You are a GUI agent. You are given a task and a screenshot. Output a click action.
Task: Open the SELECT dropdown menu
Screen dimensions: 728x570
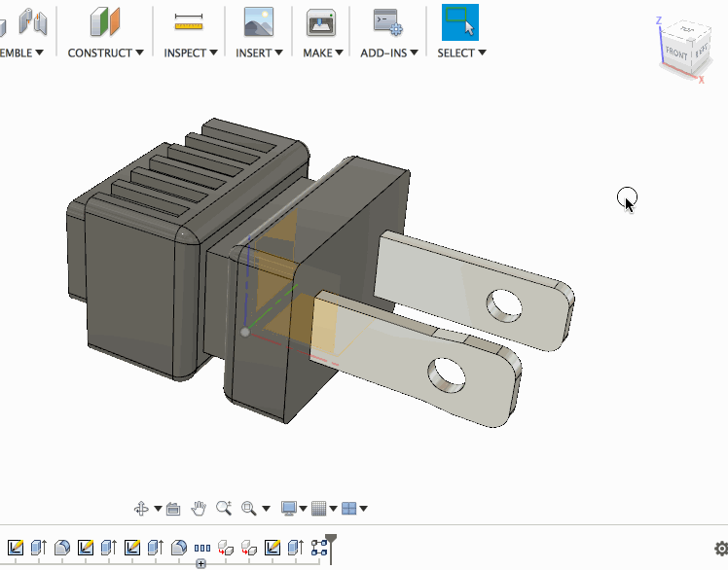coord(461,53)
